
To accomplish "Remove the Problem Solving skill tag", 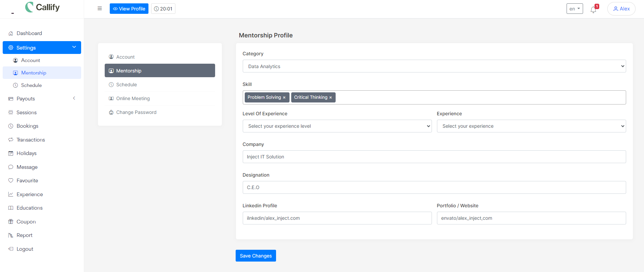I will (284, 97).
